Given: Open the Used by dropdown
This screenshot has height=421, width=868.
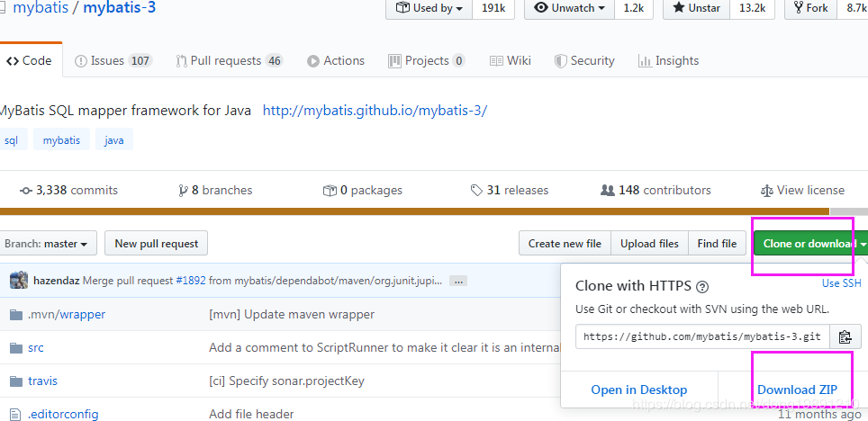Looking at the screenshot, I should (429, 8).
